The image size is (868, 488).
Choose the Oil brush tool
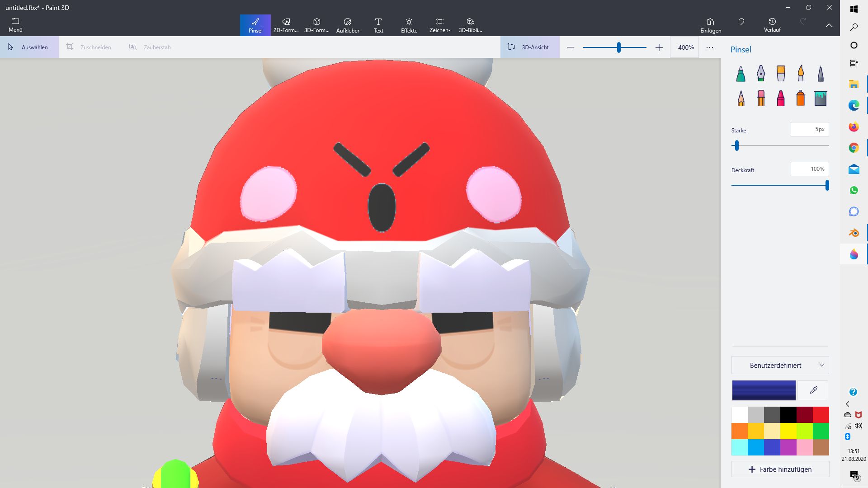click(781, 74)
